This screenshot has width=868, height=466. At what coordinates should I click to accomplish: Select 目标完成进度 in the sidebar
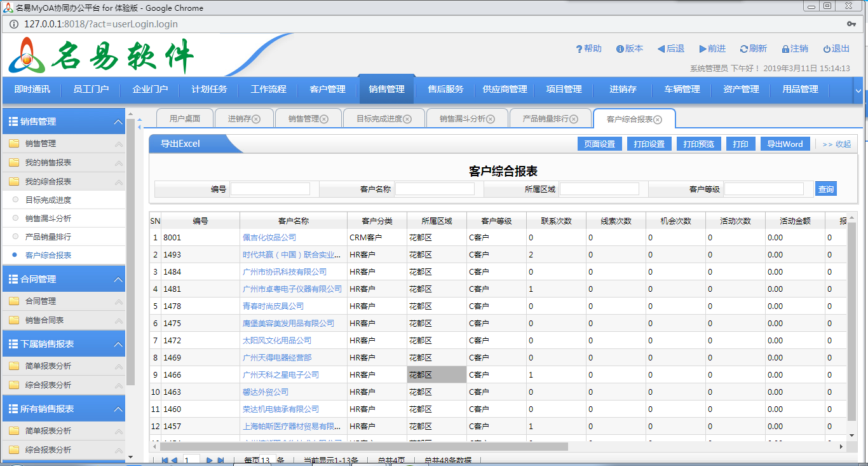(x=48, y=200)
